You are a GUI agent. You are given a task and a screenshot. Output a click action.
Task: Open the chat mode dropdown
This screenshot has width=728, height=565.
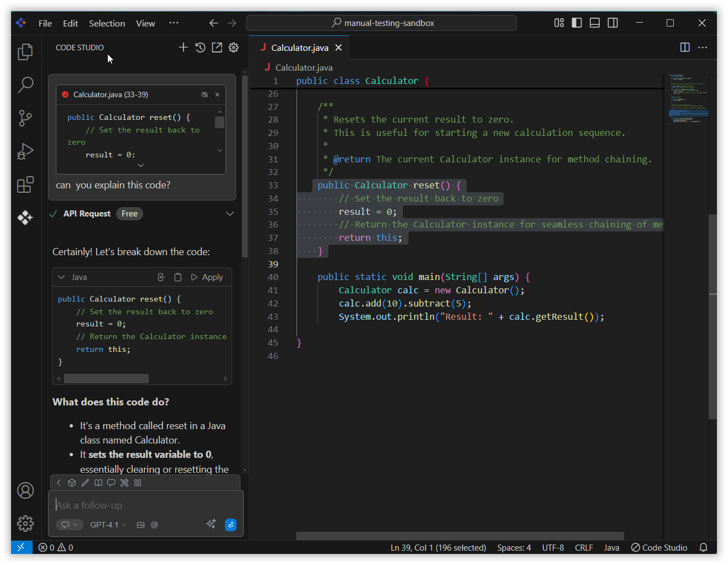click(69, 525)
